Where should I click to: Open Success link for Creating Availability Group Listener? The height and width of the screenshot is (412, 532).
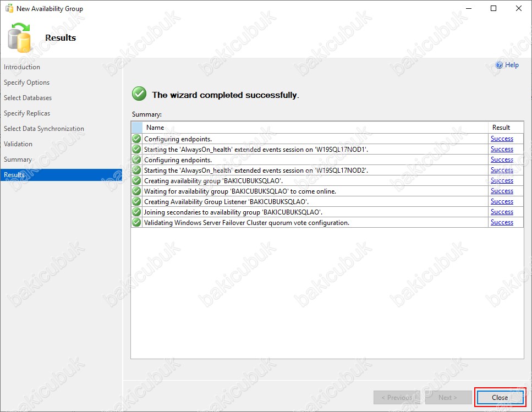coord(502,202)
